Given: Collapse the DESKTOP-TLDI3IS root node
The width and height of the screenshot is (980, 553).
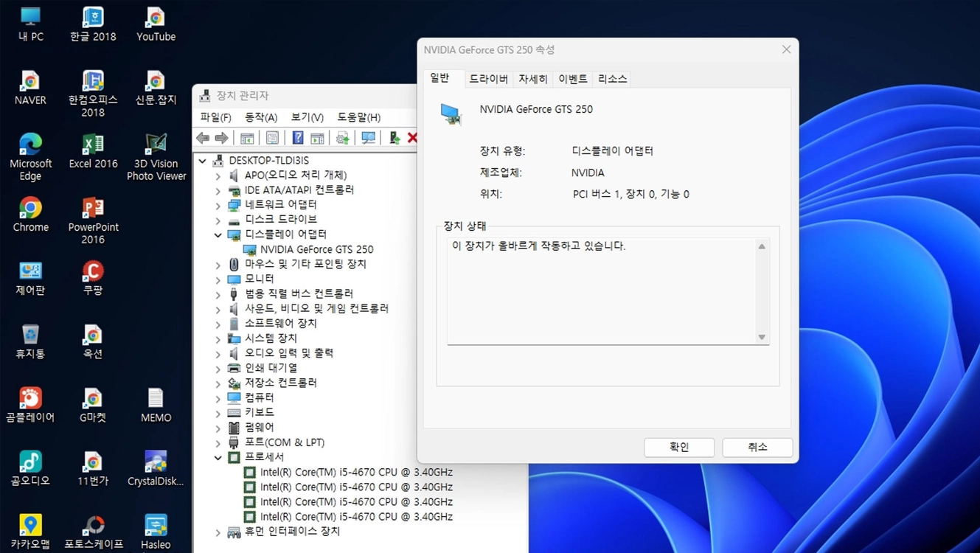Looking at the screenshot, I should [203, 160].
